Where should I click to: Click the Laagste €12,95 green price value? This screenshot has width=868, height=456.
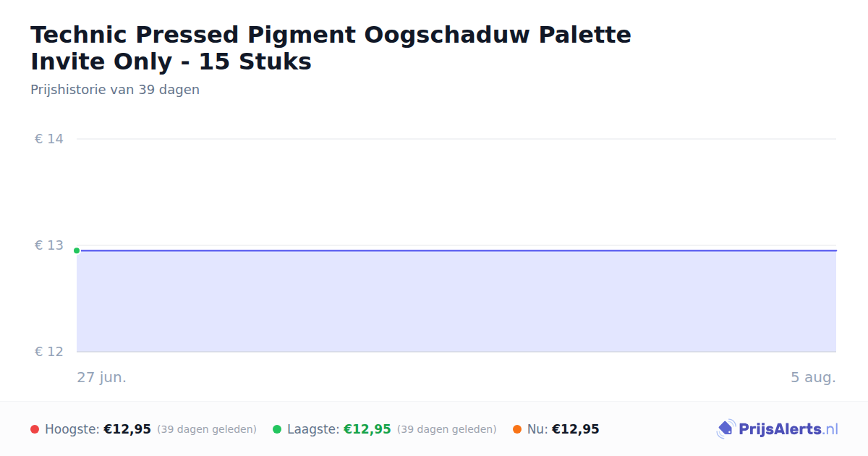(367, 429)
